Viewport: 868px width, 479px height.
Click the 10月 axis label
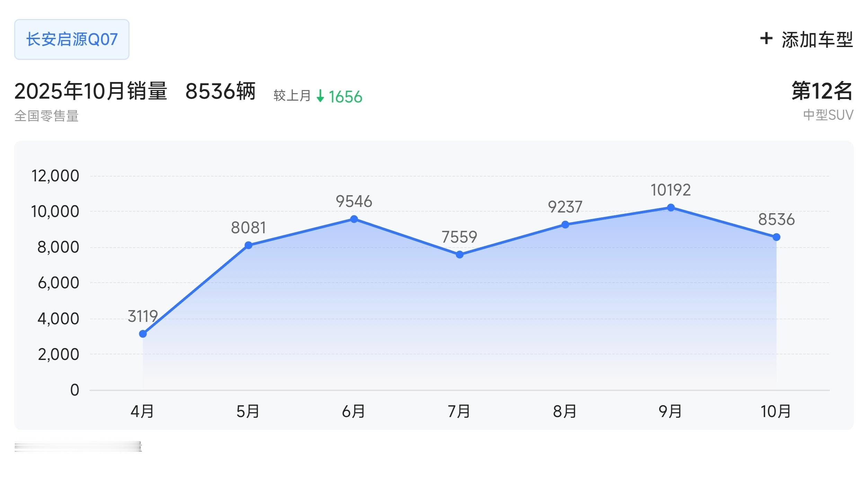[776, 411]
